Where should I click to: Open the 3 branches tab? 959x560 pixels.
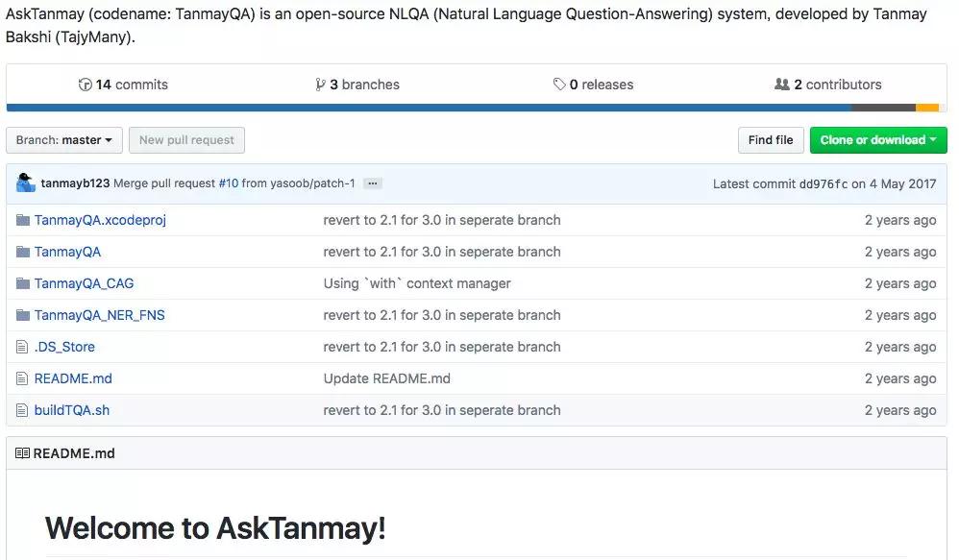click(361, 85)
